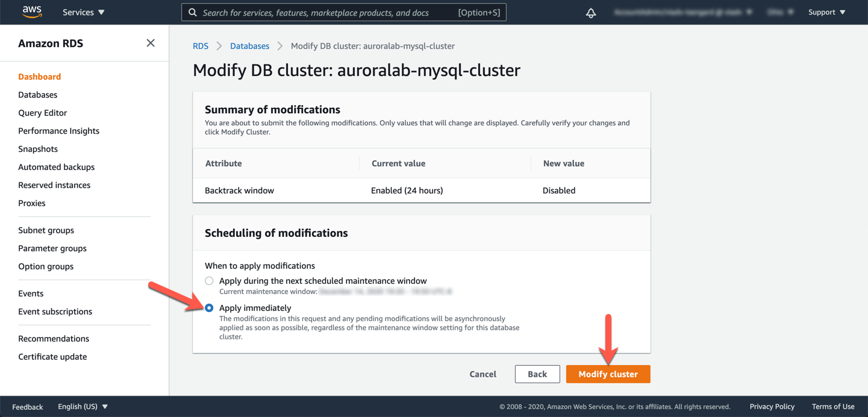
Task: Click the AWS logo icon
Action: (x=32, y=12)
